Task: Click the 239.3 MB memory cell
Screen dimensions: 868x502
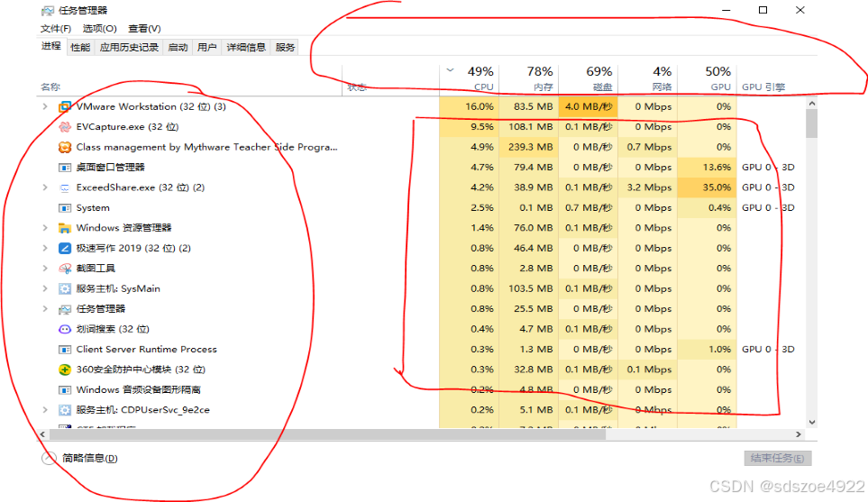Action: (x=529, y=147)
